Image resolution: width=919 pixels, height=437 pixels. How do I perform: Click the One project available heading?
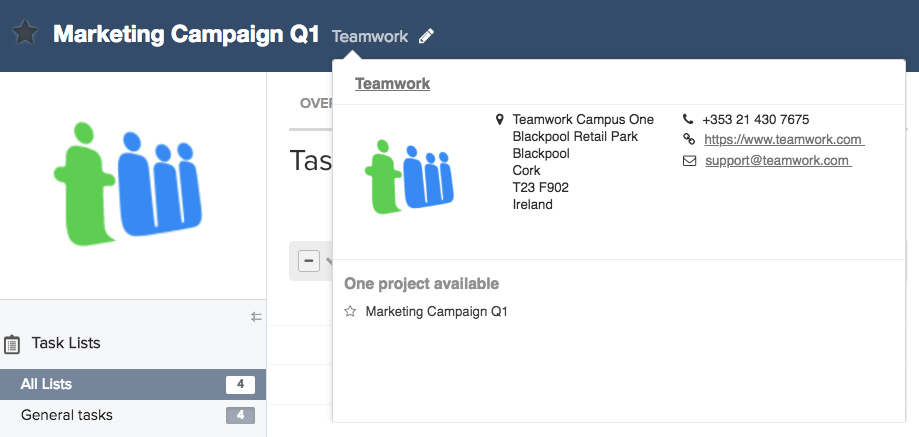click(421, 284)
